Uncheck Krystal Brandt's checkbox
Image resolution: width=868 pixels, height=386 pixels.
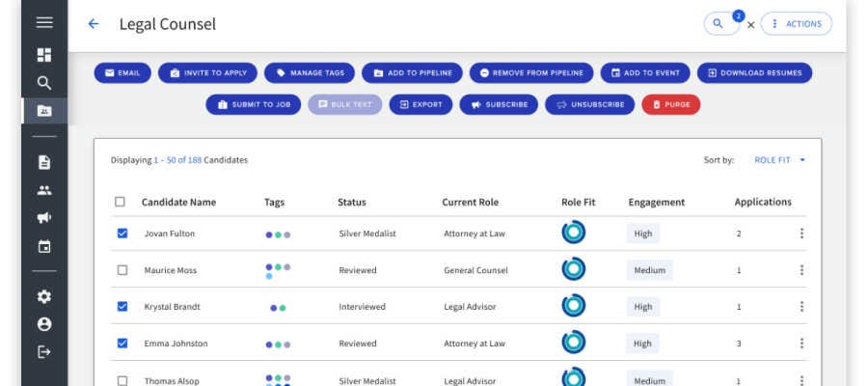click(x=122, y=306)
